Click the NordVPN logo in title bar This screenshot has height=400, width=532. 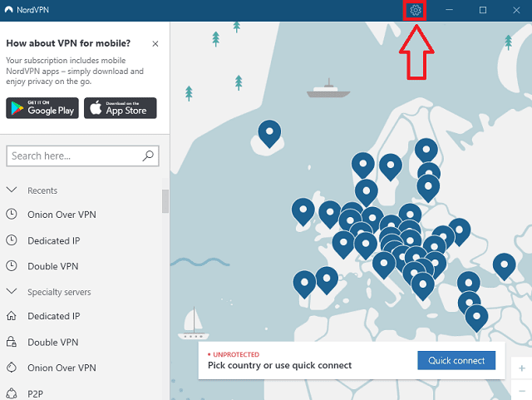pos(9,10)
